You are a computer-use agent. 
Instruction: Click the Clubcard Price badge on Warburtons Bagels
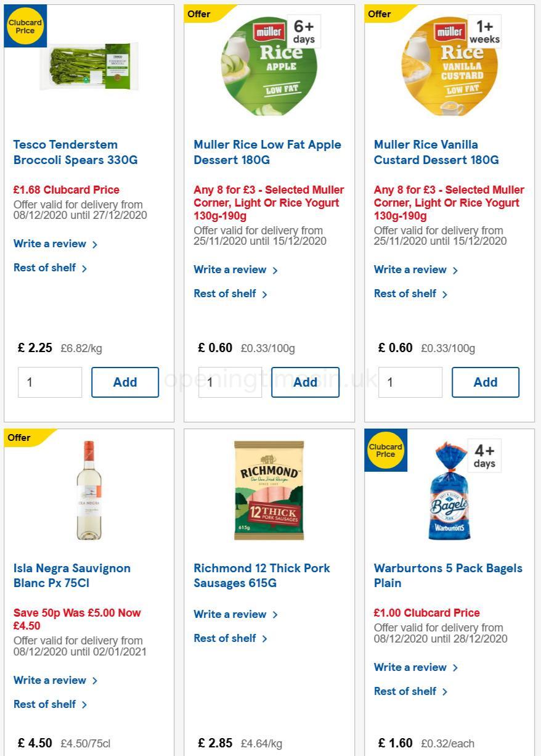coord(386,450)
